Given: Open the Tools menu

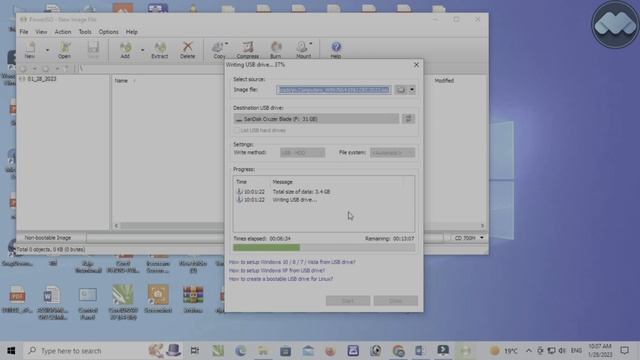Looking at the screenshot, I should (85, 32).
